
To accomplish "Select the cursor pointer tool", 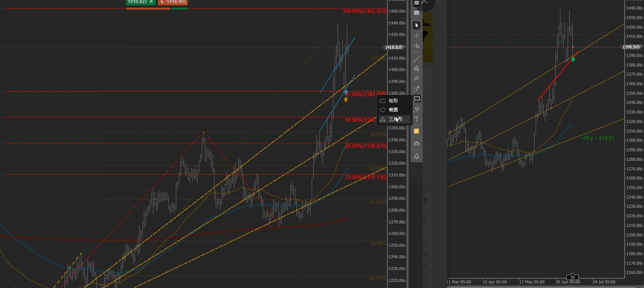I will (x=417, y=25).
